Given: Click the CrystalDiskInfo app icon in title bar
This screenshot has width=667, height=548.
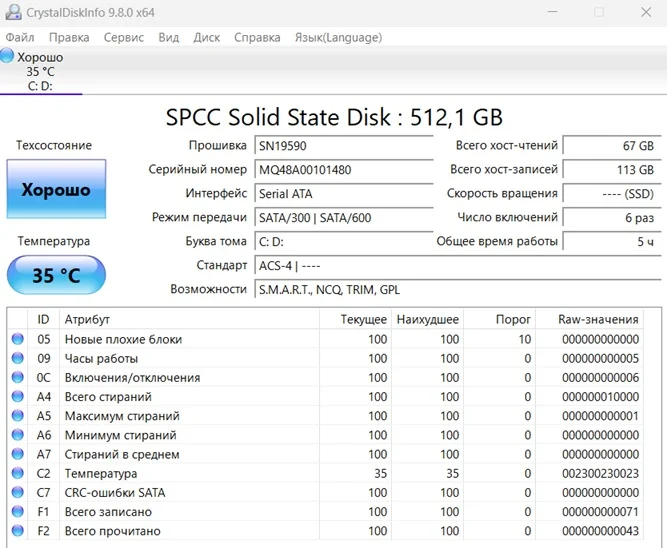Looking at the screenshot, I should pyautogui.click(x=14, y=12).
